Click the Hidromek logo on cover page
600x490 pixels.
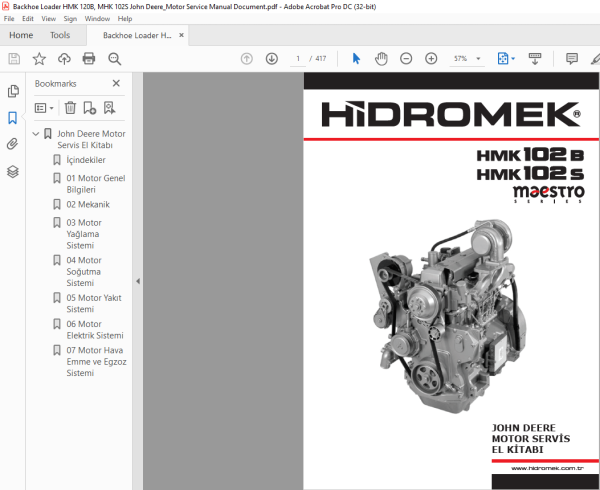coord(451,114)
